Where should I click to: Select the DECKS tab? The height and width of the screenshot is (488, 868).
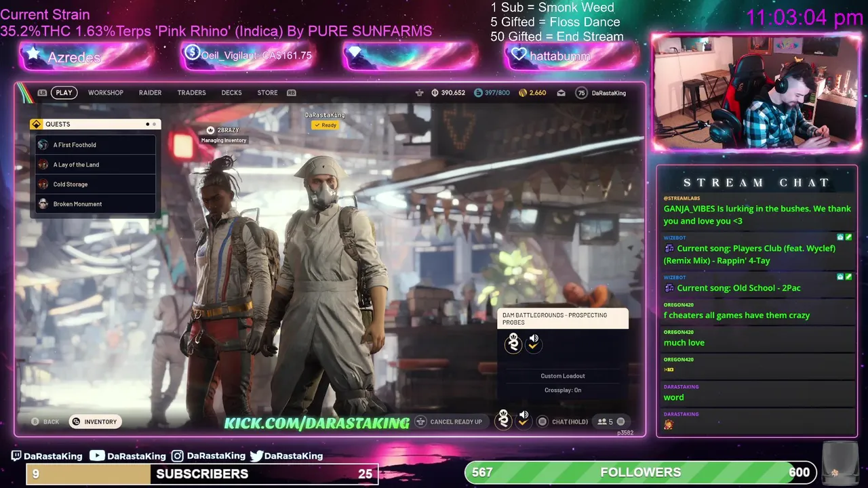(x=231, y=93)
